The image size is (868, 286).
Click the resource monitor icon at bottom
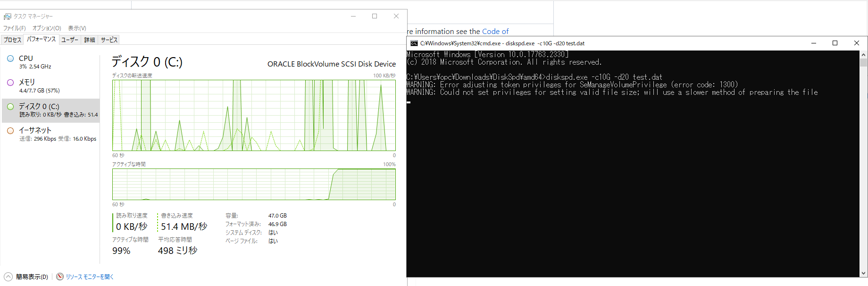[x=60, y=277]
